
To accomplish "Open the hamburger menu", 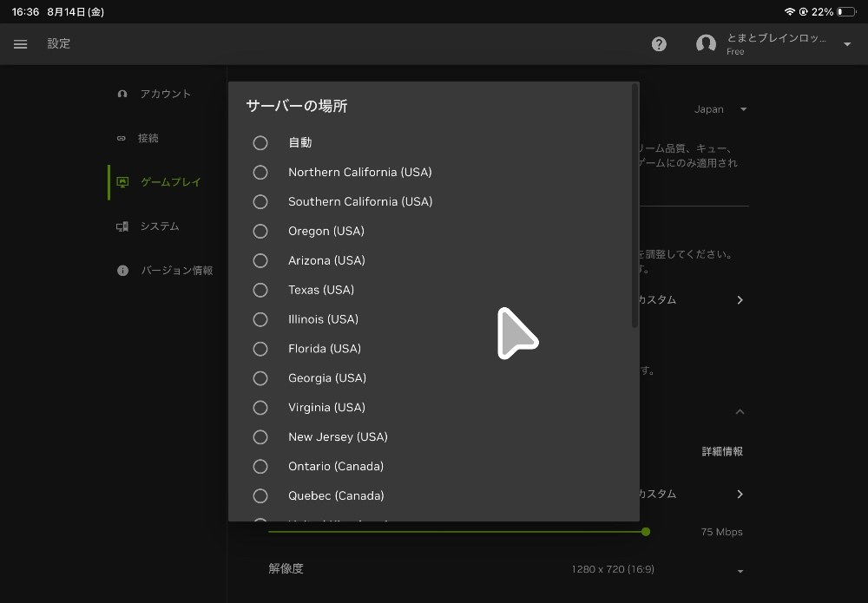I will pyautogui.click(x=21, y=44).
